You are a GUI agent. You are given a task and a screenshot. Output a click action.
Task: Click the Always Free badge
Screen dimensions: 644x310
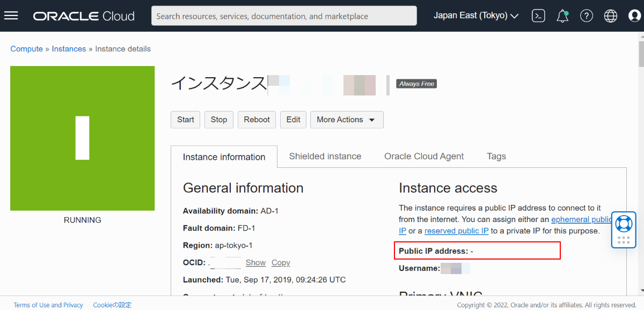(x=416, y=84)
